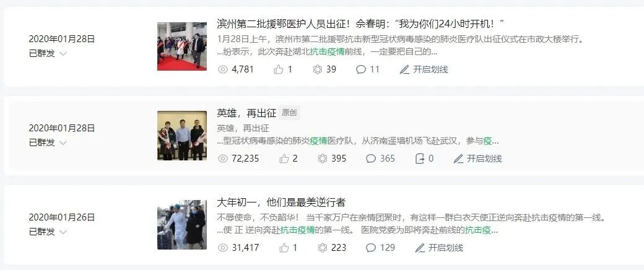Open the red carpet article thumbnail
Image resolution: width=644 pixels, height=270 pixels.
pos(182,46)
